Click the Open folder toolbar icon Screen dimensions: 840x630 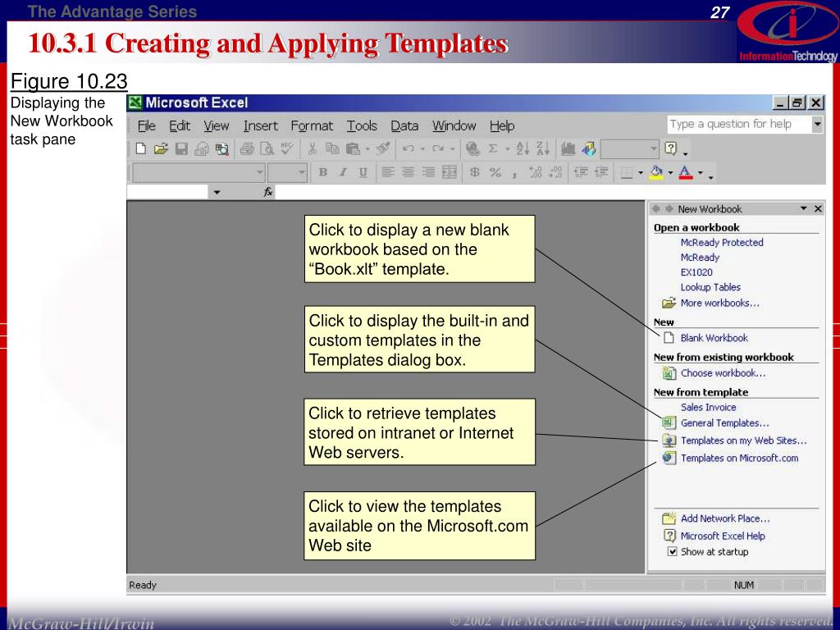[x=161, y=148]
